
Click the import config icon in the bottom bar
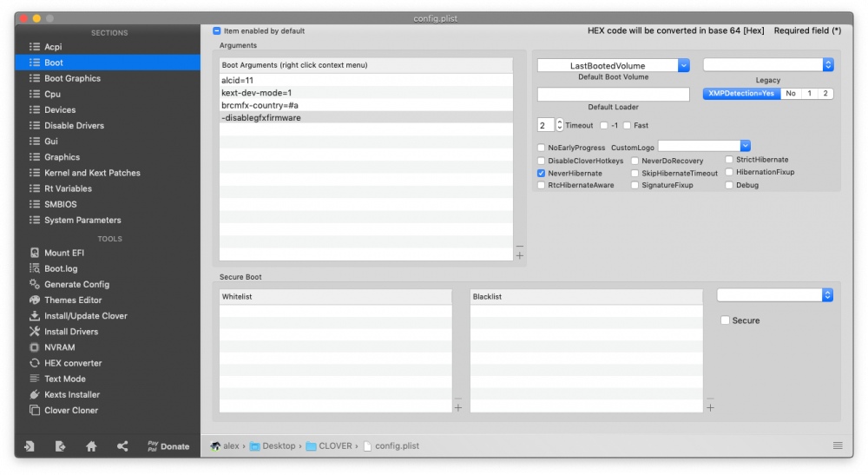[30, 446]
